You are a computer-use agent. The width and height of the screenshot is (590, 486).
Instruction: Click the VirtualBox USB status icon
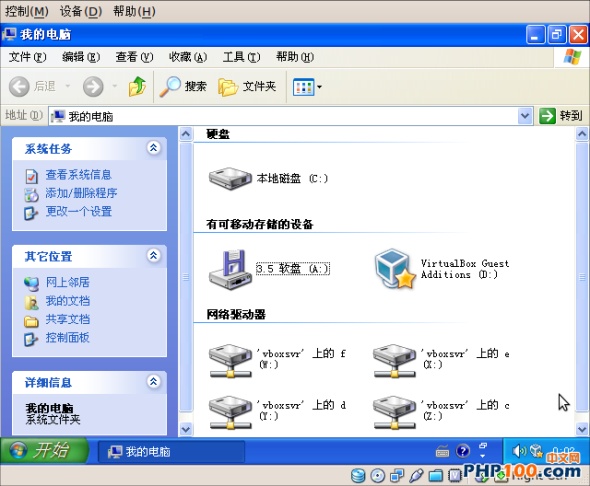pyautogui.click(x=416, y=475)
